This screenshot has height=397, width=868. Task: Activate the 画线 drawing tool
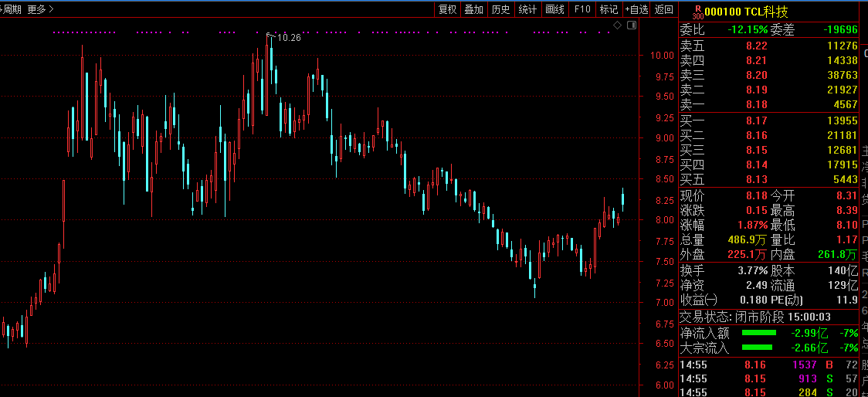(x=554, y=9)
